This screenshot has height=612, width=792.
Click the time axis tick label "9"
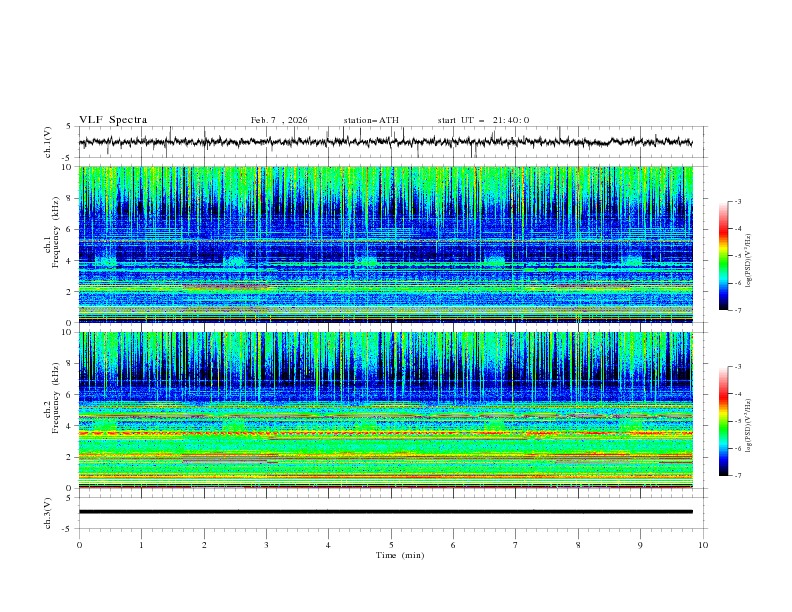click(x=640, y=545)
